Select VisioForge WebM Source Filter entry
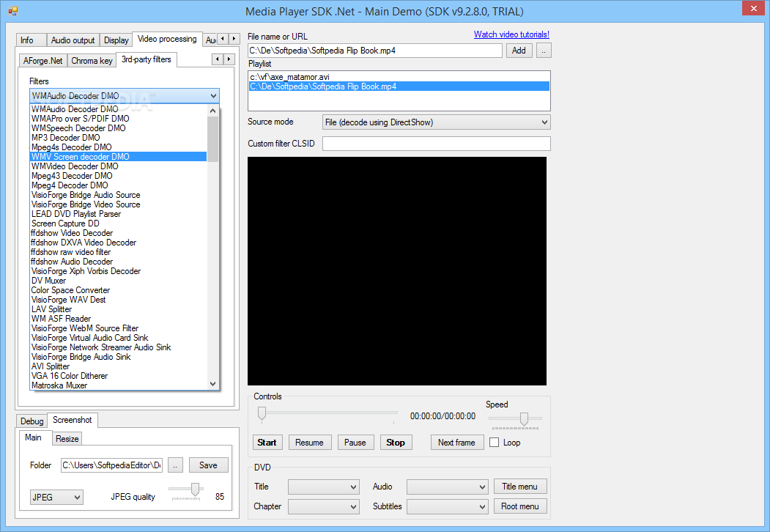The width and height of the screenshot is (770, 532). [x=119, y=328]
